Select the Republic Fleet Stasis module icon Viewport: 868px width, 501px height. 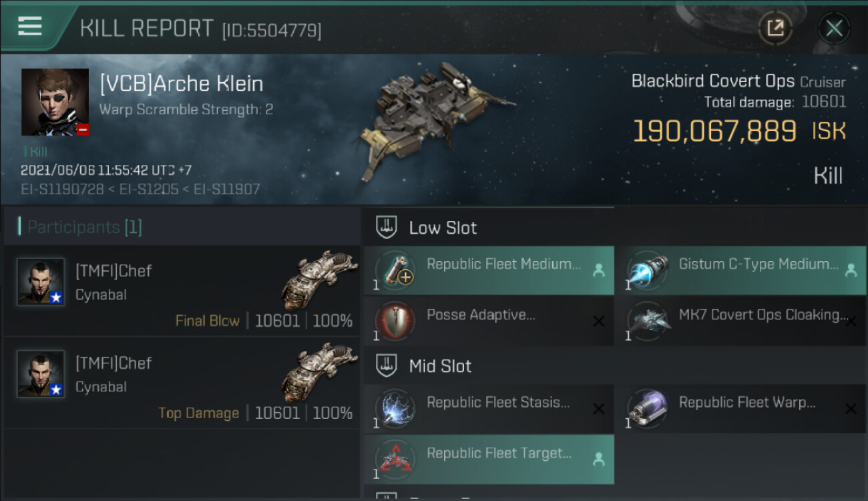click(395, 408)
